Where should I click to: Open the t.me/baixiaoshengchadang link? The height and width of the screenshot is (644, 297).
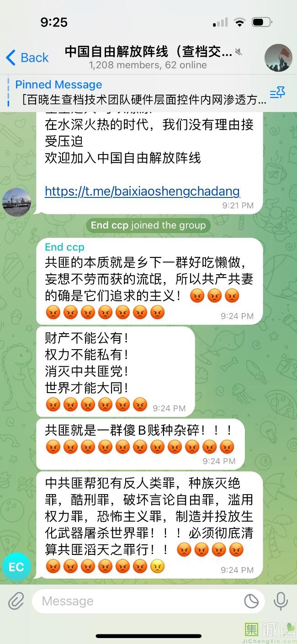pos(142,191)
